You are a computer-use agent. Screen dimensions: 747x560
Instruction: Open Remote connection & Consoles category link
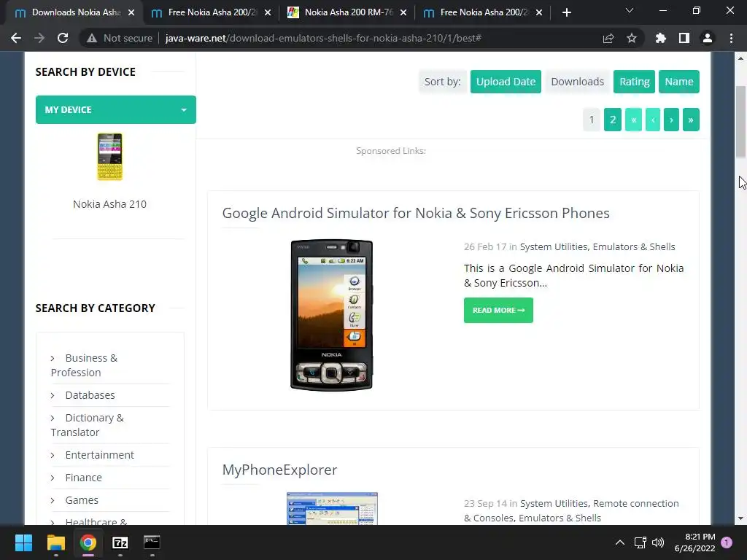click(571, 510)
